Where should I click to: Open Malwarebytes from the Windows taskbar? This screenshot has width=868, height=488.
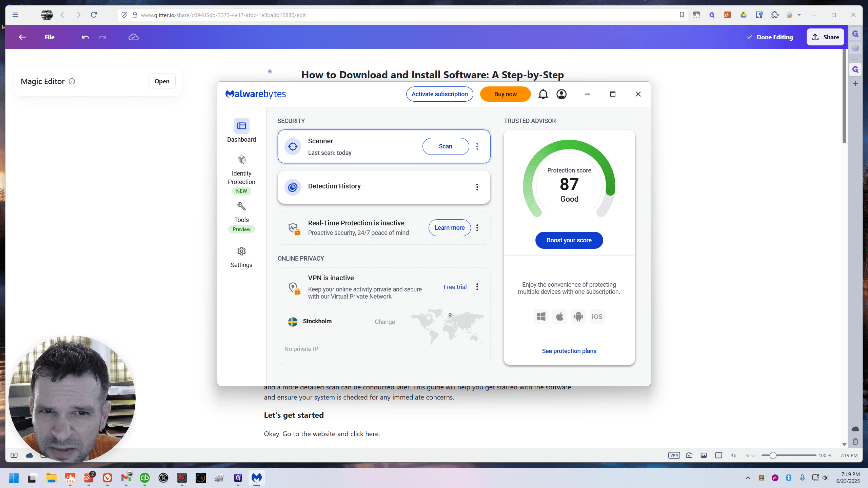pos(257,478)
